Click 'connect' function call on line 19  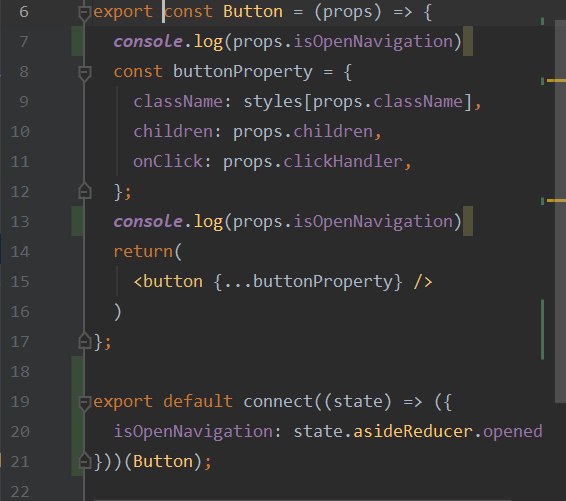[278, 401]
